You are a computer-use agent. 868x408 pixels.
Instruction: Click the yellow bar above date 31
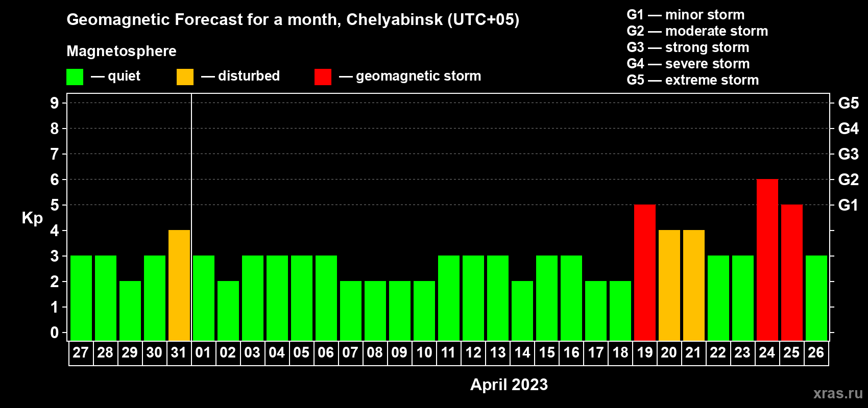179,286
